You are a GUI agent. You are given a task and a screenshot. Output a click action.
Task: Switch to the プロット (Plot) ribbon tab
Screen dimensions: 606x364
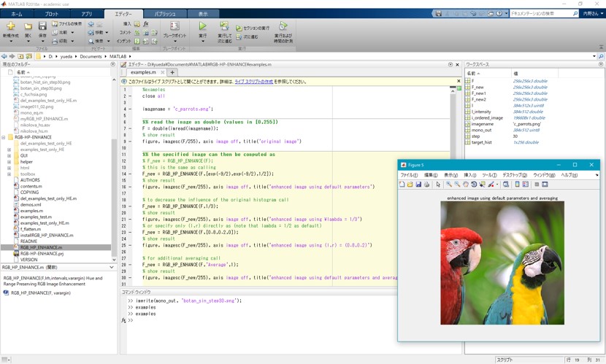(51, 14)
